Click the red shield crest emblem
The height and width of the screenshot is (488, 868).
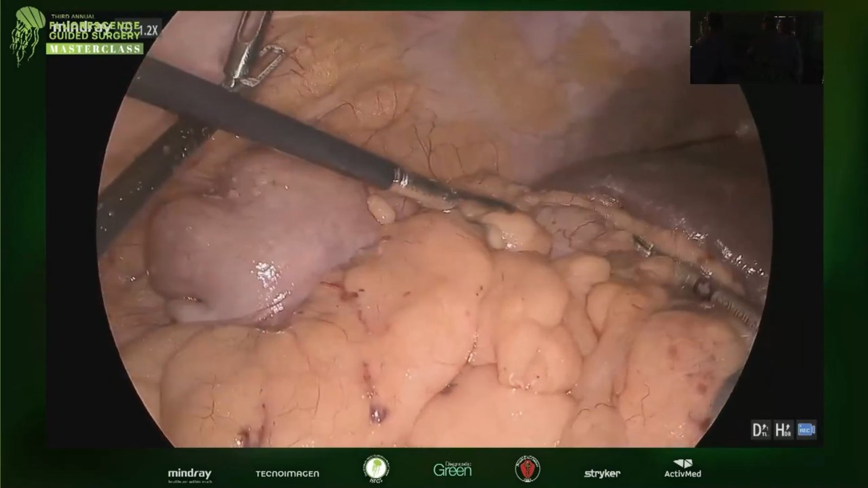527,469
